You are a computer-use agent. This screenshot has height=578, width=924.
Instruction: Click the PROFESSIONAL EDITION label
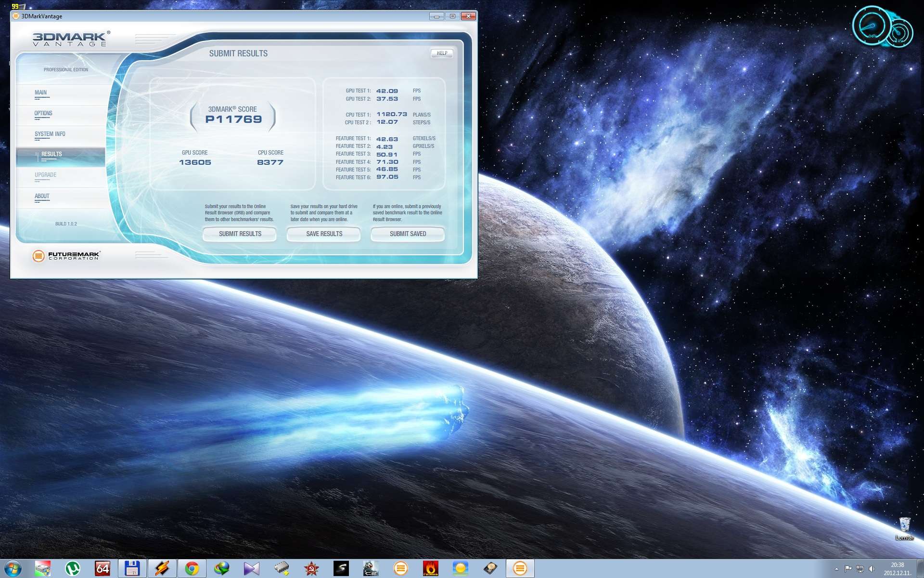tap(66, 70)
